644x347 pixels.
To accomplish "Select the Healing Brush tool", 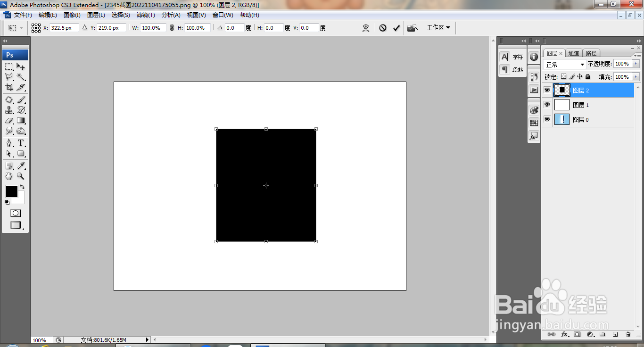I will (9, 99).
